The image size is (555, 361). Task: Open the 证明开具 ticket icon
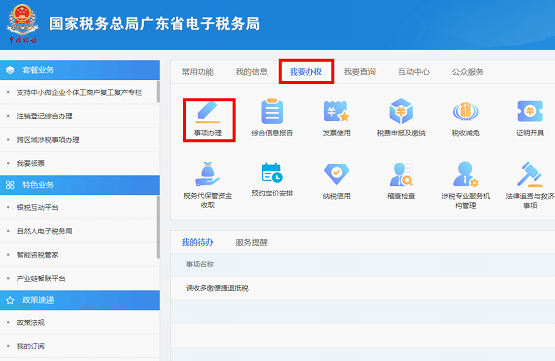click(x=530, y=111)
